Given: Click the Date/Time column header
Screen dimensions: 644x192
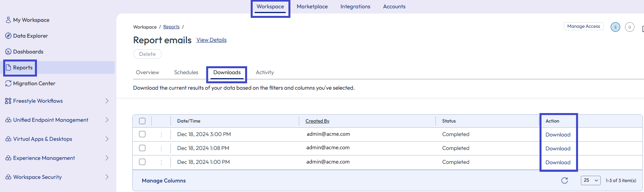Looking at the screenshot, I should [x=189, y=121].
